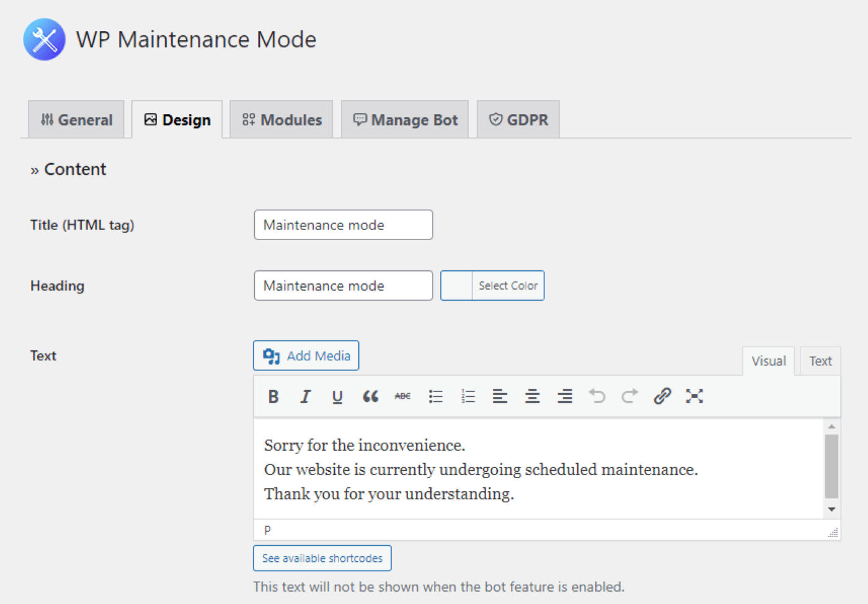Edit the Heading text field

click(x=343, y=285)
